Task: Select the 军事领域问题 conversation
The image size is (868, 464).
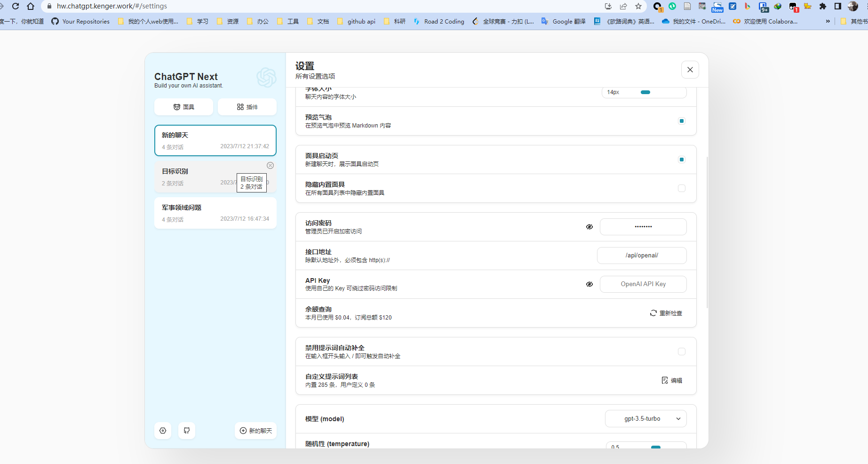Action: point(215,213)
